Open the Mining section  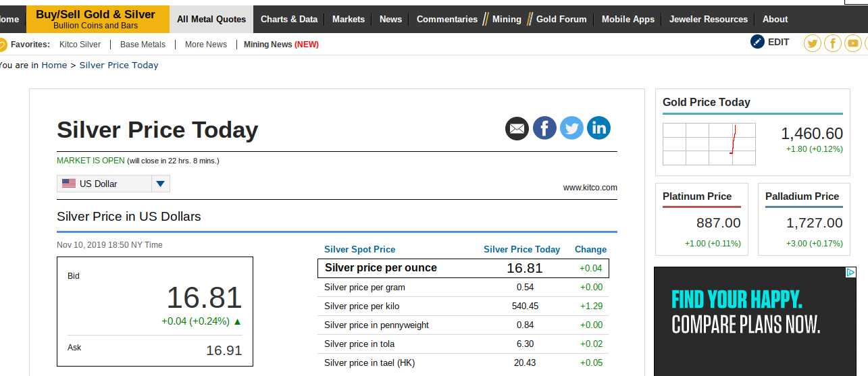507,20
